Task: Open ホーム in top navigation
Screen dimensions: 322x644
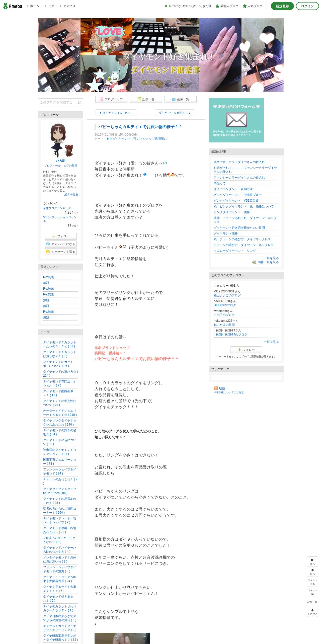Action: pyautogui.click(x=34, y=6)
